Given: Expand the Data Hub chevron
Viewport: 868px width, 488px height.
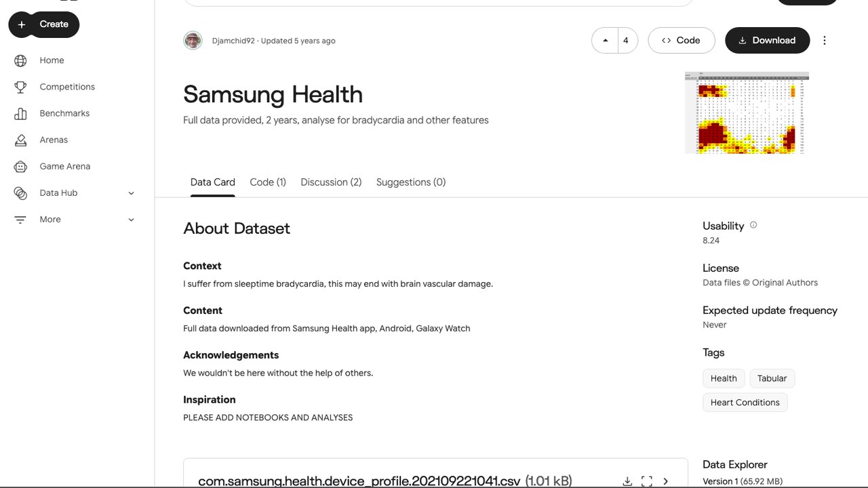Looking at the screenshot, I should click(x=131, y=193).
